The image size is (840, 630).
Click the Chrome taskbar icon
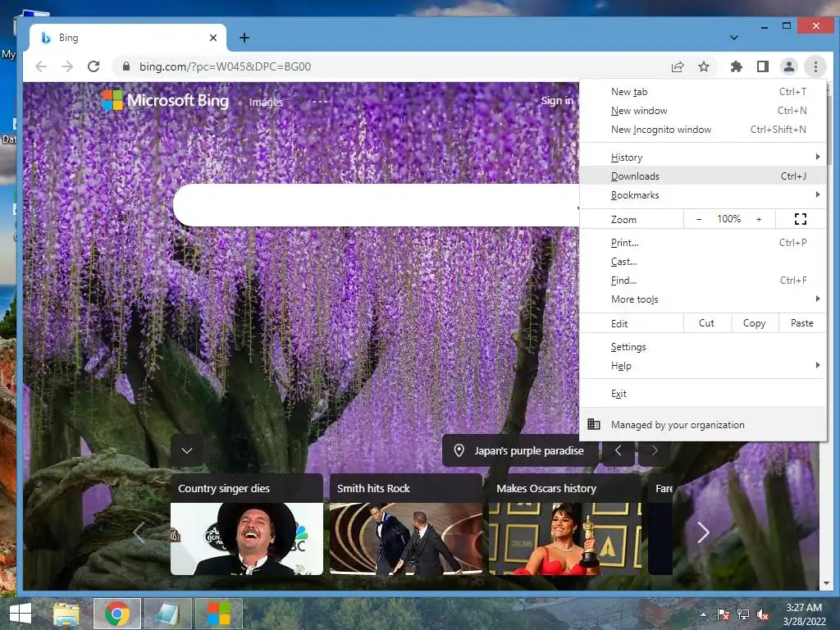pos(117,614)
